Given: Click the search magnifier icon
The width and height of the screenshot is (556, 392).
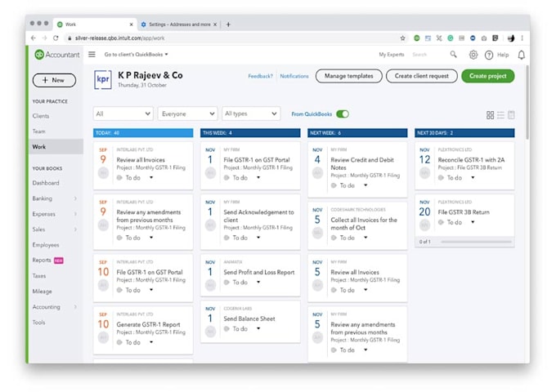Looking at the screenshot, I should click(453, 54).
